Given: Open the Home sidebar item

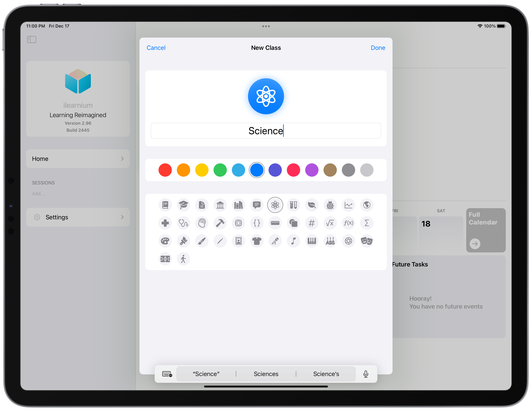Looking at the screenshot, I should (x=78, y=159).
